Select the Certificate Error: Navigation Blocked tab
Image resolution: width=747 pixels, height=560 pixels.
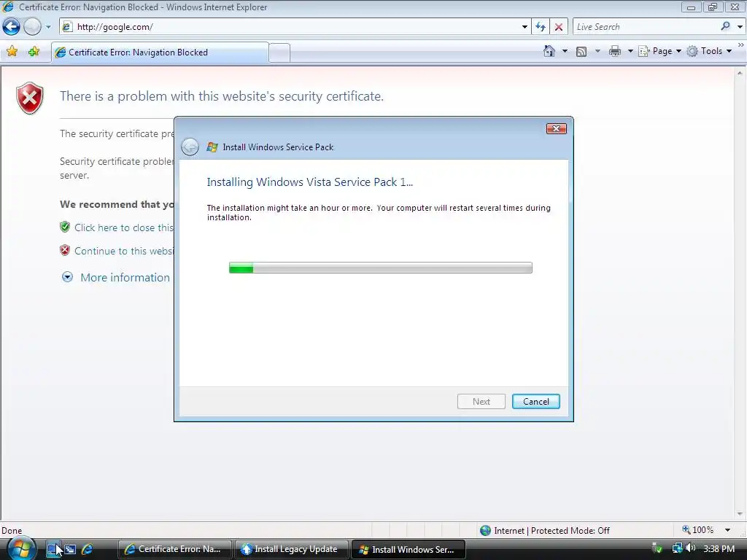tap(160, 52)
